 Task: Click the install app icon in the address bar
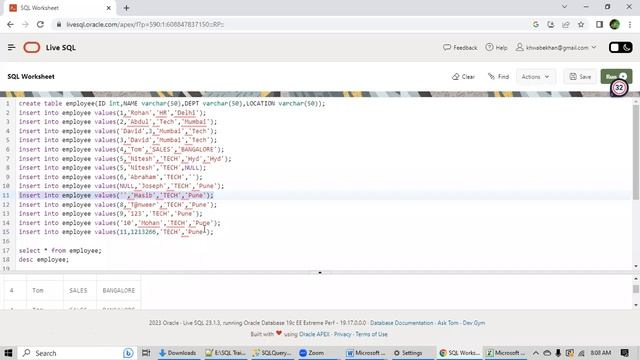pyautogui.click(x=551, y=24)
